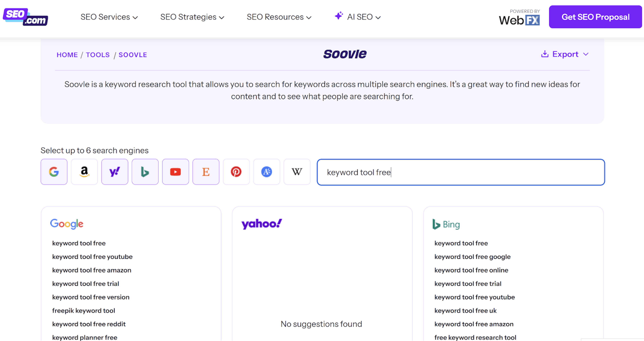
Task: Click the Google logo in results card
Action: [x=67, y=224]
